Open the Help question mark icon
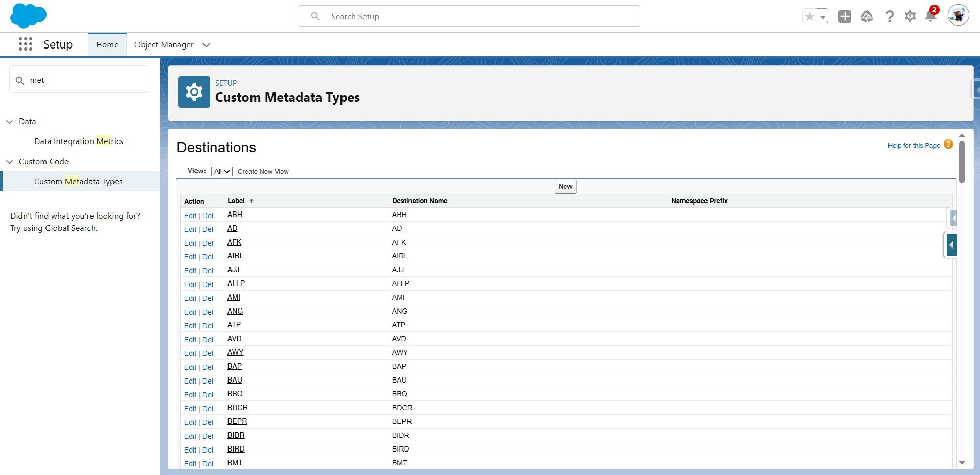The image size is (980, 475). tap(890, 17)
